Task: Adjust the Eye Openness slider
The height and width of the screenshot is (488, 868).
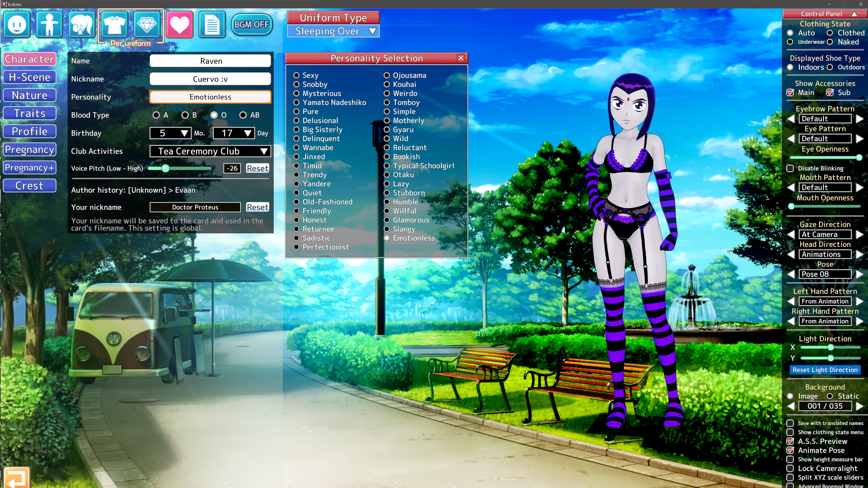Action: 825,157
